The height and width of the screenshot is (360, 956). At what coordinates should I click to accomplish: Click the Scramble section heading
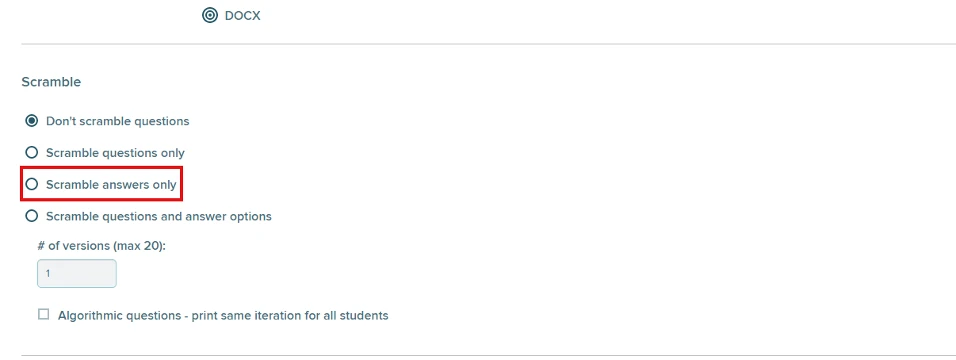pyautogui.click(x=51, y=82)
